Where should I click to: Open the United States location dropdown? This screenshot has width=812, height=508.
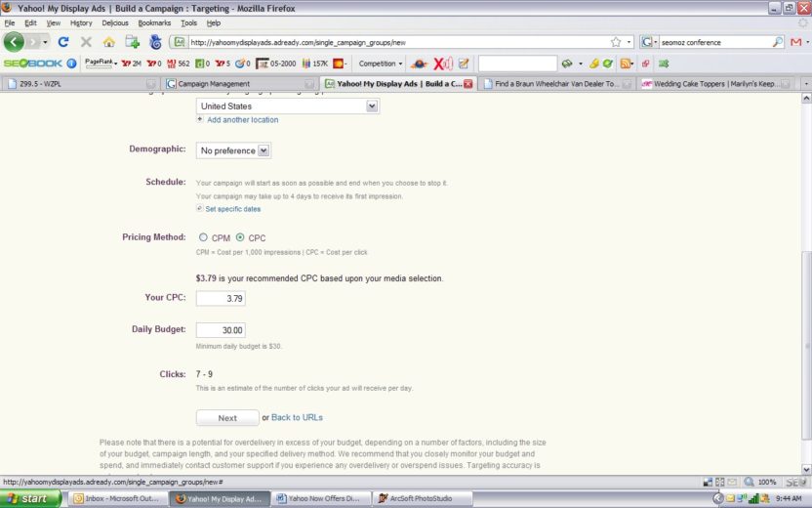pyautogui.click(x=287, y=106)
